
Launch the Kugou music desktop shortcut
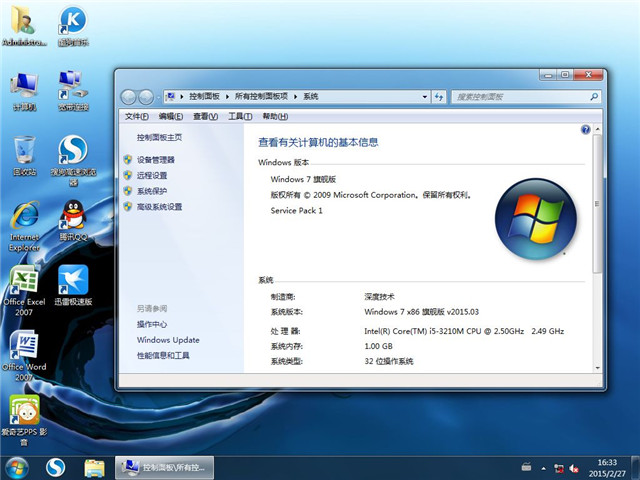click(x=73, y=25)
